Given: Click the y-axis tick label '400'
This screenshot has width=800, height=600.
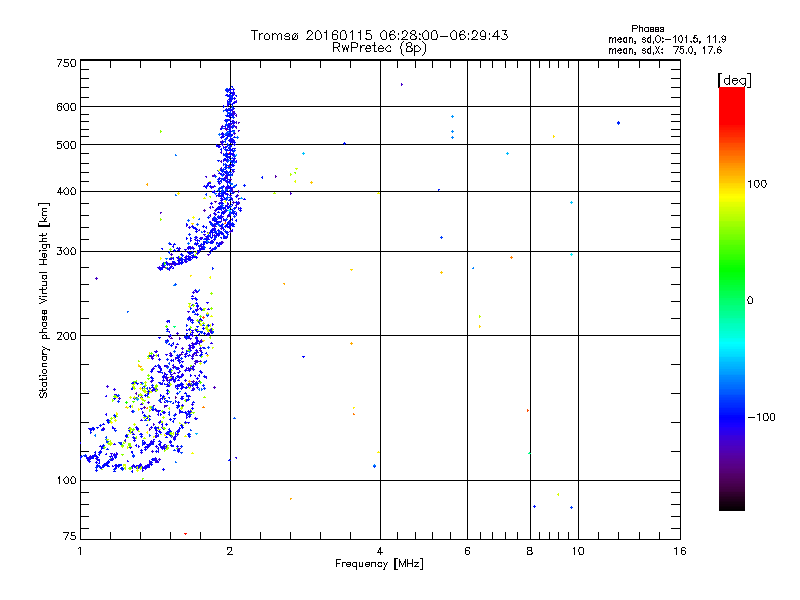Looking at the screenshot, I should [66, 192].
